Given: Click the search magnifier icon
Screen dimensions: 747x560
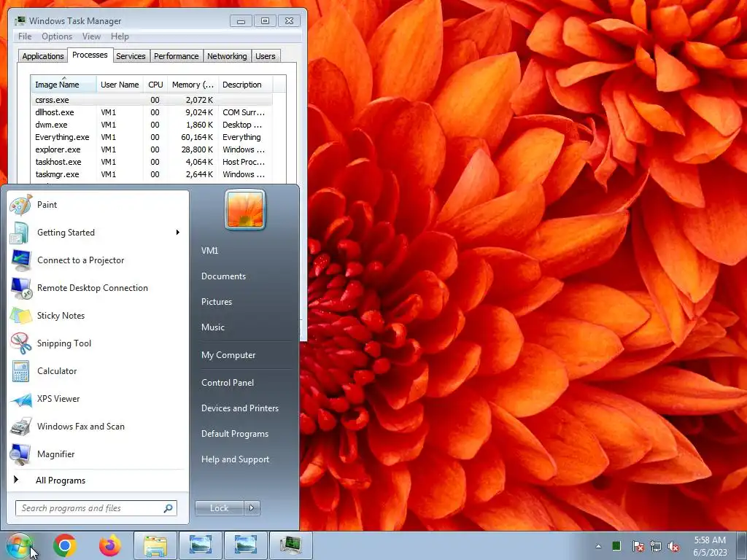Looking at the screenshot, I should coord(168,508).
